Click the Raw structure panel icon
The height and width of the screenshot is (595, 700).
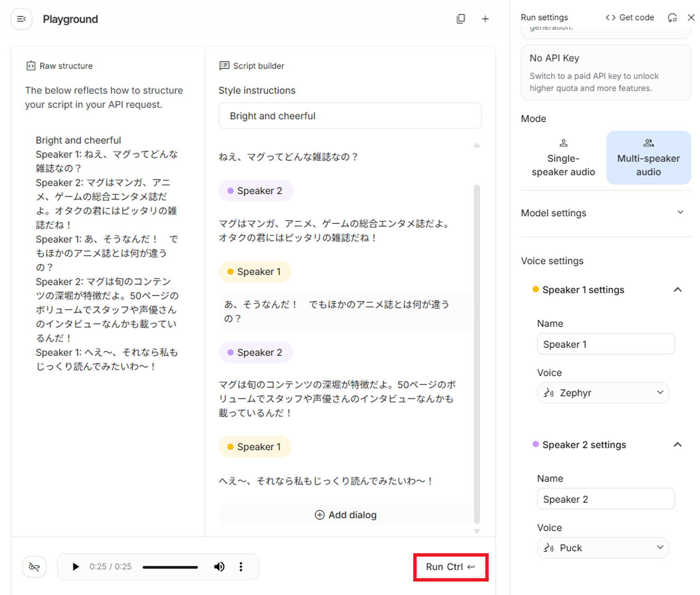pos(30,65)
